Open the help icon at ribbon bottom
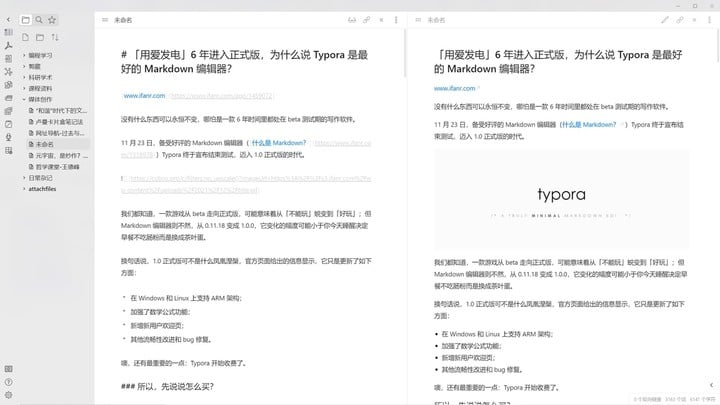This screenshot has width=720, height=405. pyautogui.click(x=8, y=382)
